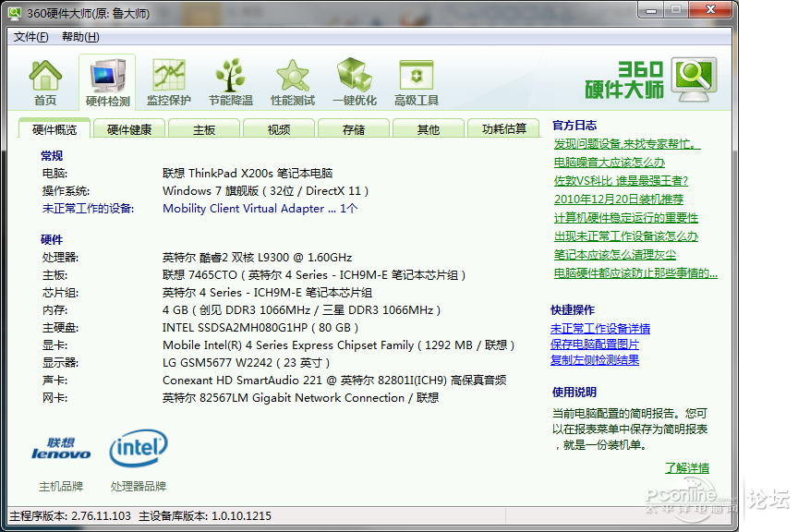The image size is (798, 532).
Task: Open the 高级工具 advanced tools icon
Action: 417,82
